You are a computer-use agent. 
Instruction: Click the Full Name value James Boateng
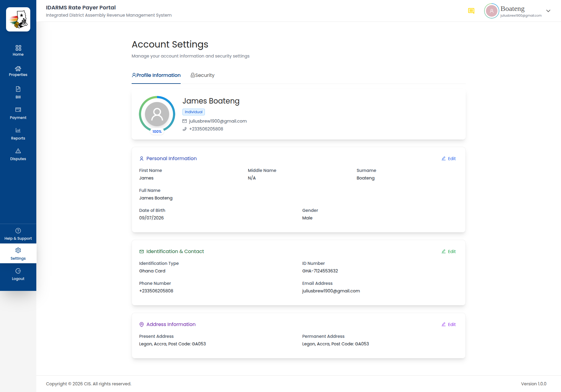click(x=156, y=198)
